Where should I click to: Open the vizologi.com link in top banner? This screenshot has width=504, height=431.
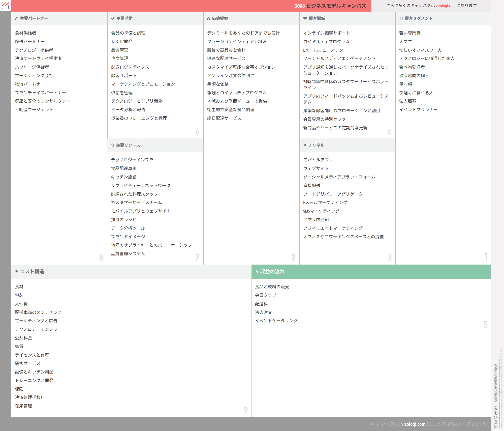[x=446, y=6]
